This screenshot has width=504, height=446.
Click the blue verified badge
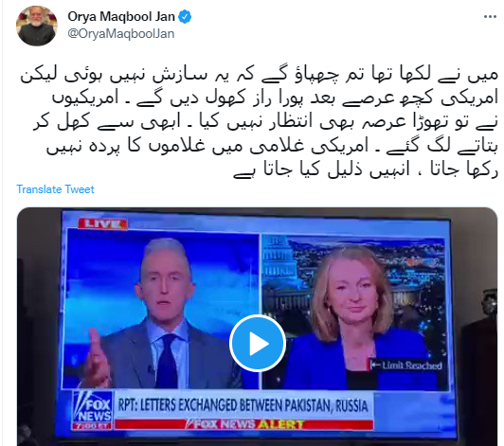[x=185, y=17]
